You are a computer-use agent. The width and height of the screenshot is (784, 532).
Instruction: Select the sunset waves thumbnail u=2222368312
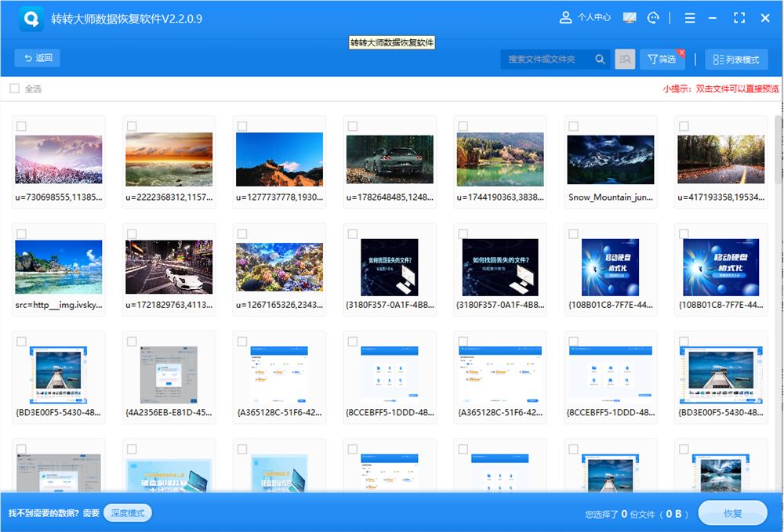tap(169, 159)
